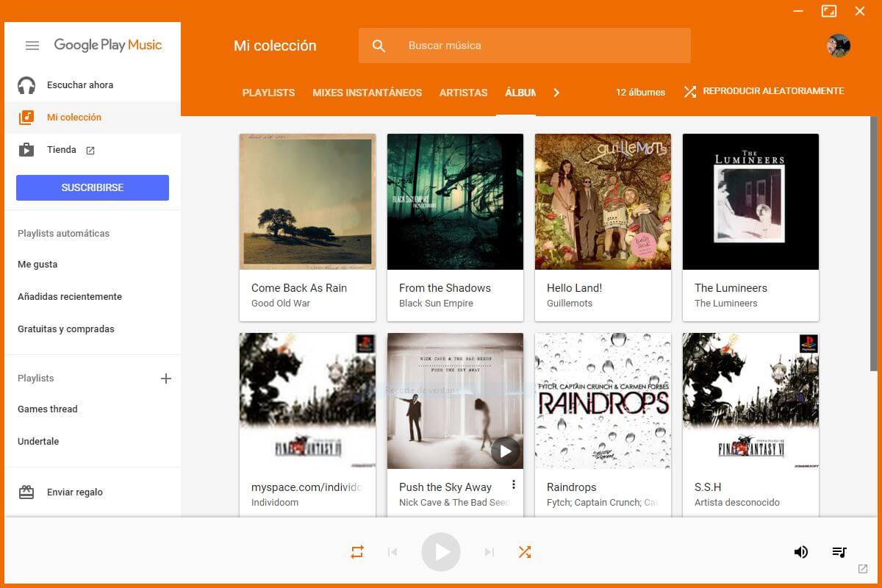Image resolution: width=882 pixels, height=588 pixels.
Task: Click the gift icon for Enviar regalo
Action: click(x=26, y=492)
